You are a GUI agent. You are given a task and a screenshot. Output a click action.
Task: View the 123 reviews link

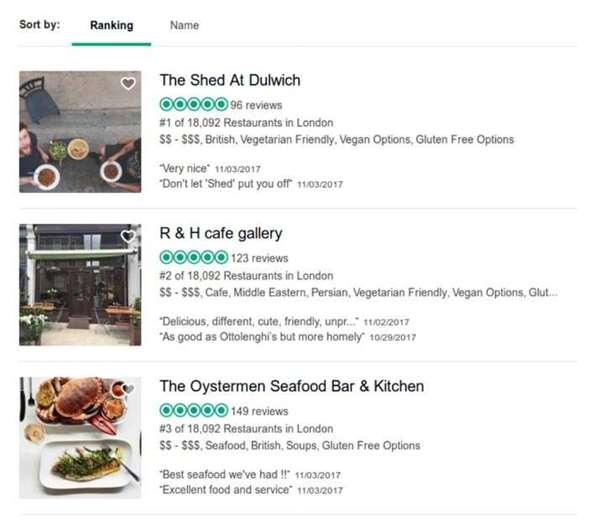pos(259,258)
